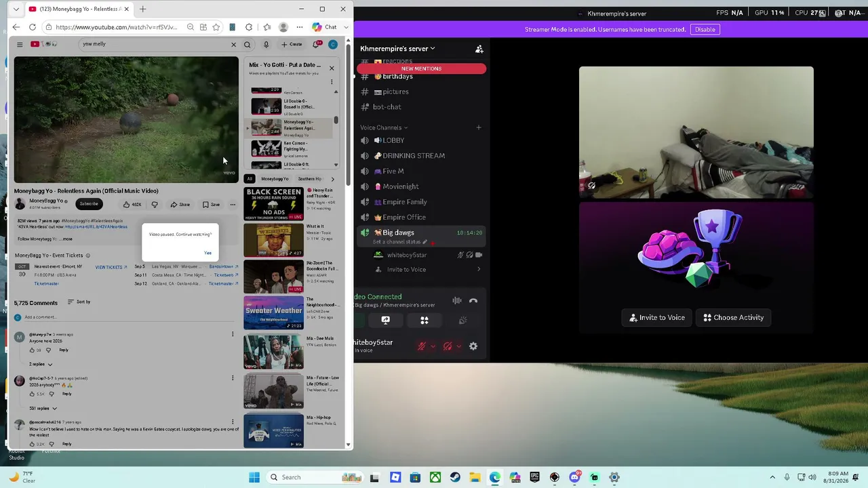The image size is (868, 488).
Task: Toggle Discord microphone mute
Action: [422, 346]
